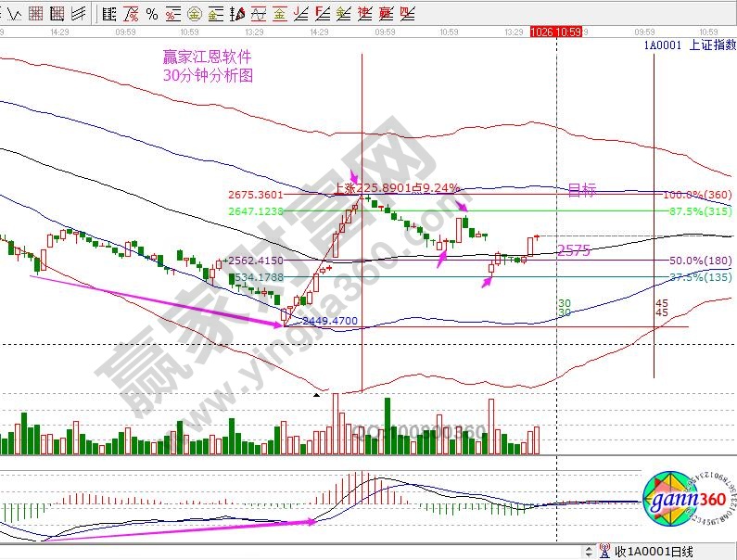Image resolution: width=737 pixels, height=560 pixels.
Task: Click the 2675.3601 high price label
Action: tap(257, 195)
